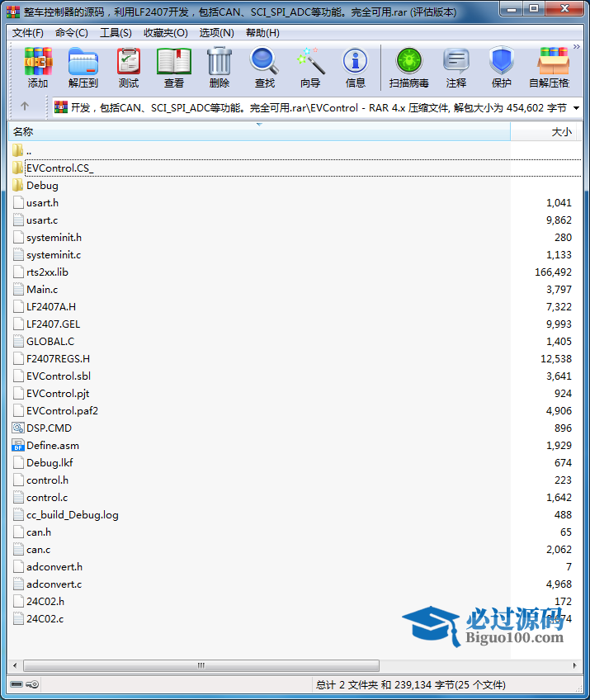Open the Comment (注释) toolbar icon
The width and height of the screenshot is (590, 700).
pyautogui.click(x=456, y=68)
